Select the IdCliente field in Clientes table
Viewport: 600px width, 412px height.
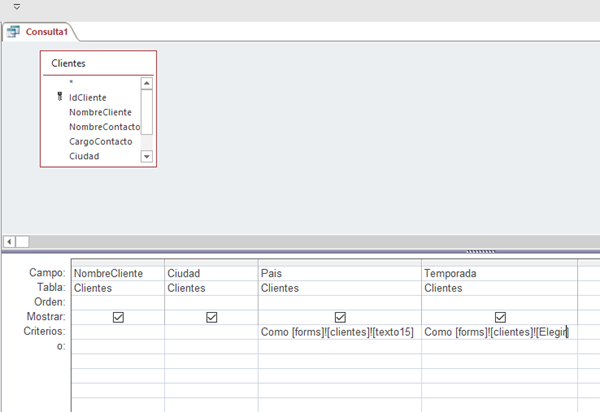coord(88,98)
